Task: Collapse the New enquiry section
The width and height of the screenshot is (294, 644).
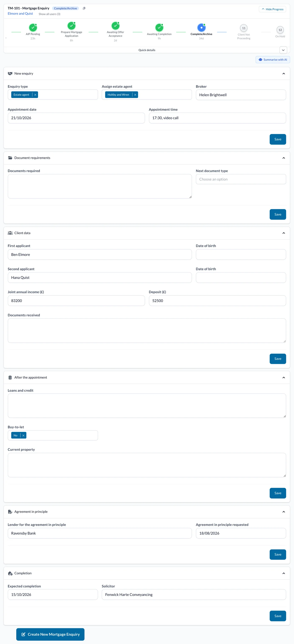Action: pyautogui.click(x=284, y=73)
